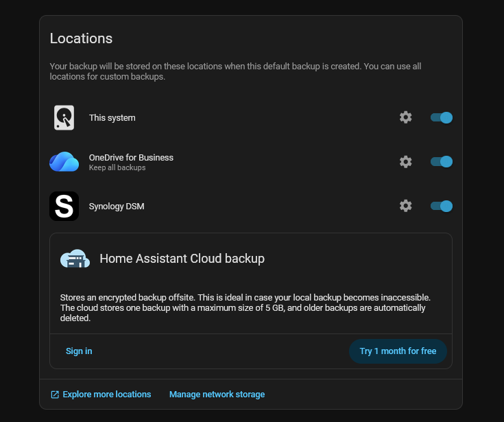Select the Synology DSM location name
The image size is (504, 422).
point(117,206)
